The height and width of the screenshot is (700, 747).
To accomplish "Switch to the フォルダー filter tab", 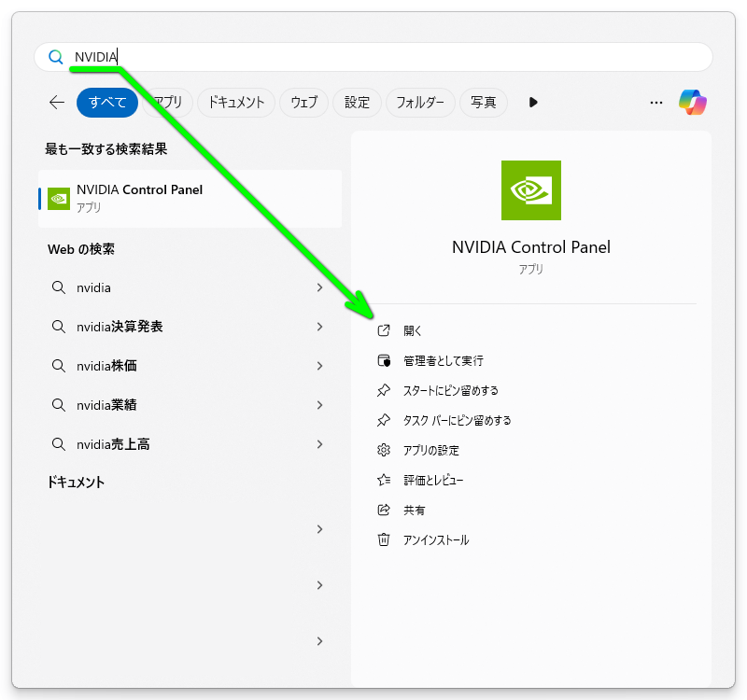I will pos(420,103).
